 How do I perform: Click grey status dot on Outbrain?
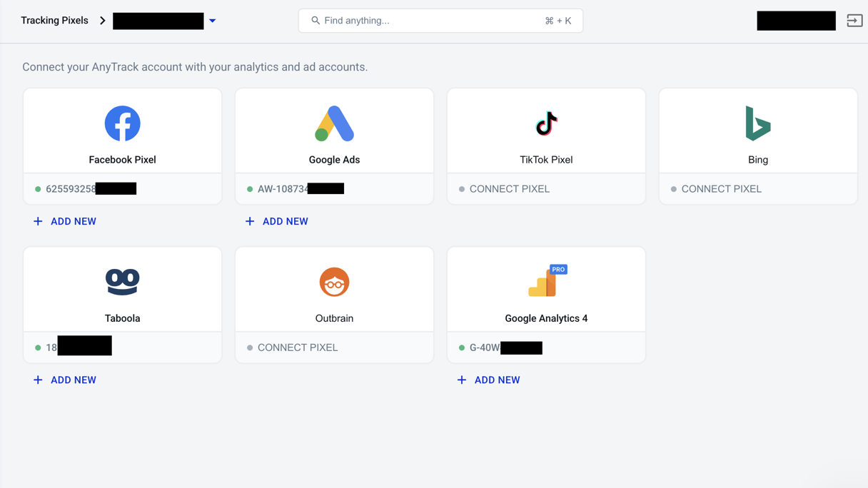point(250,347)
